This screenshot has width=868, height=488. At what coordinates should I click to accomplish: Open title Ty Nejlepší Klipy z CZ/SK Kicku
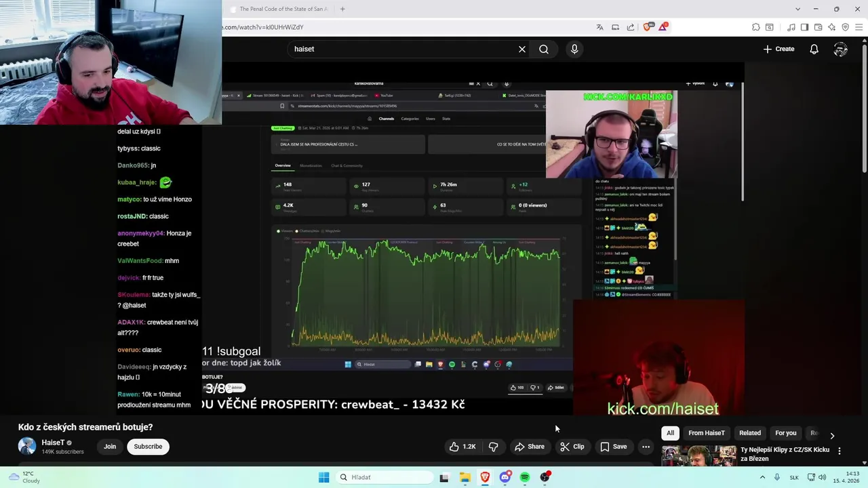tap(785, 454)
